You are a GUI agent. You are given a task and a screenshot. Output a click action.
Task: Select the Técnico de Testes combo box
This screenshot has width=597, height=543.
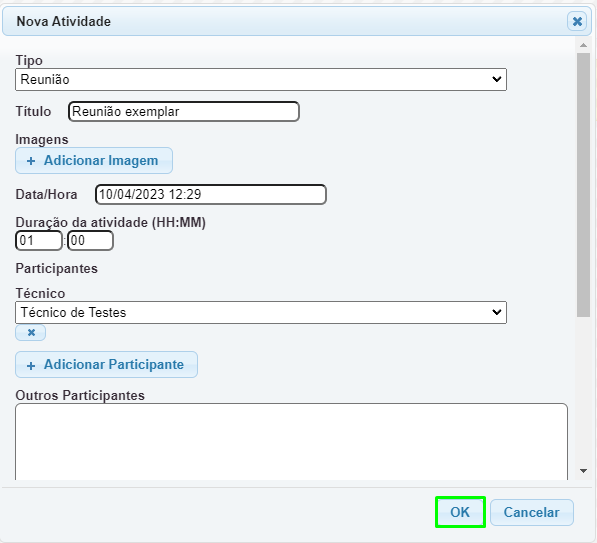[261, 313]
